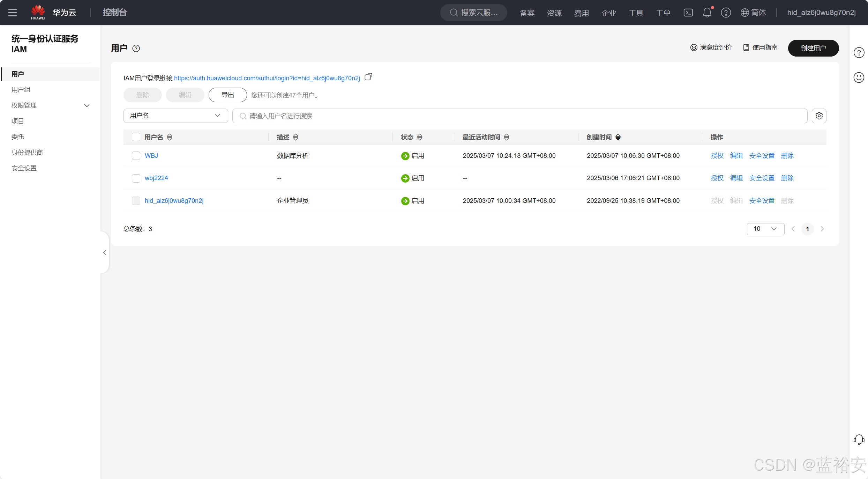Open the hamburger navigation menu
The image size is (868, 479).
[x=13, y=13]
